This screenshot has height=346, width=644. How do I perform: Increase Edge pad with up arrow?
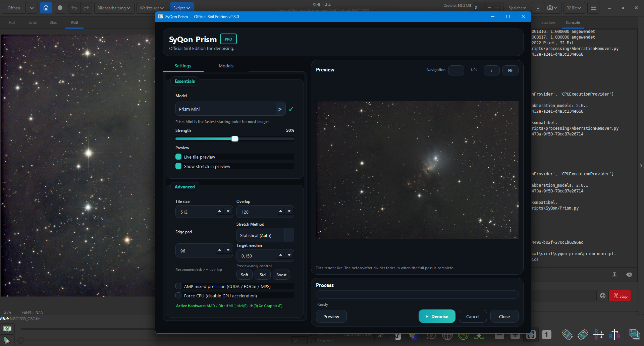tap(220, 250)
